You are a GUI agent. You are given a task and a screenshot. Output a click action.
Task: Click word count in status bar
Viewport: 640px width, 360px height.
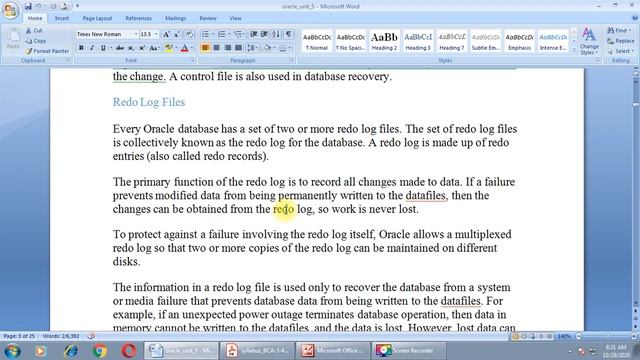(x=61, y=336)
